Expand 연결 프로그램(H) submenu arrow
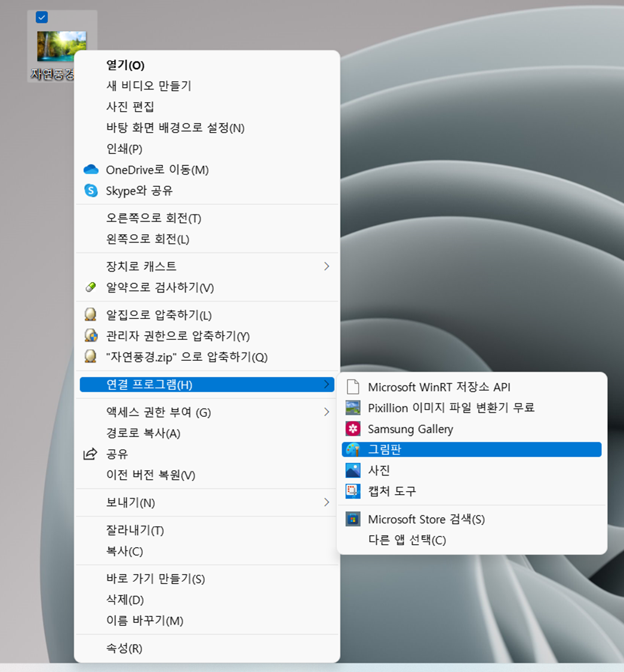The width and height of the screenshot is (624, 672). [327, 385]
